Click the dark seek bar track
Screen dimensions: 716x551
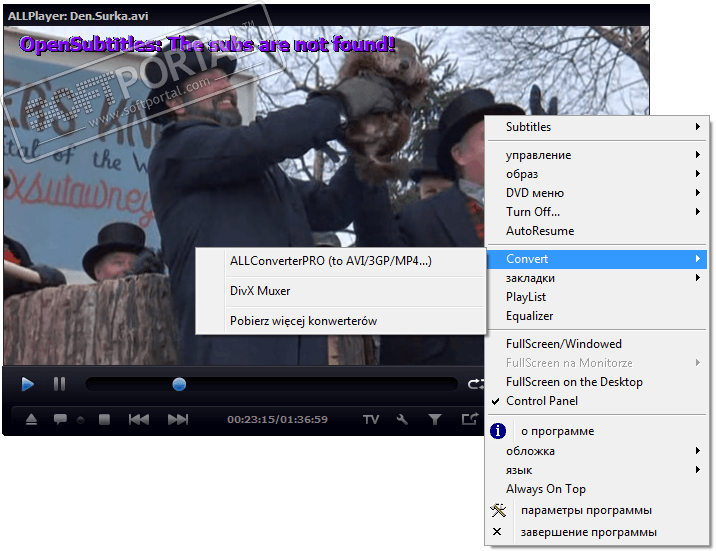pyautogui.click(x=271, y=384)
